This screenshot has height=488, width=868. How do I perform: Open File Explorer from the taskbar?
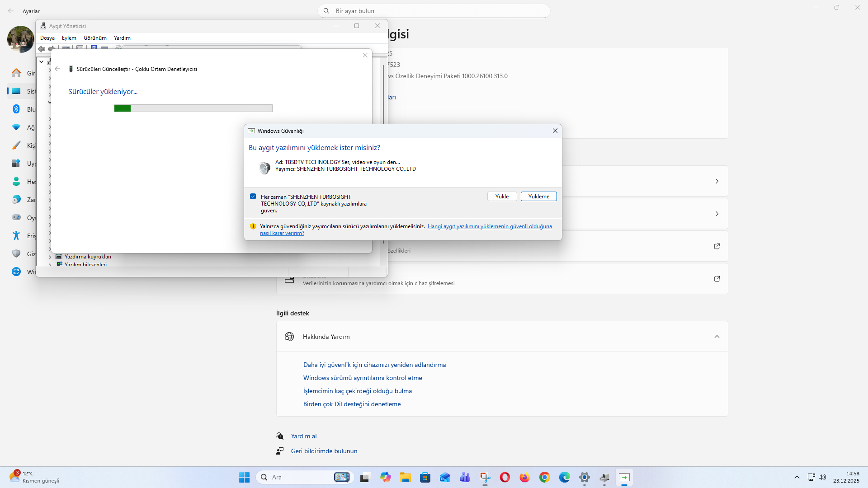point(405,477)
